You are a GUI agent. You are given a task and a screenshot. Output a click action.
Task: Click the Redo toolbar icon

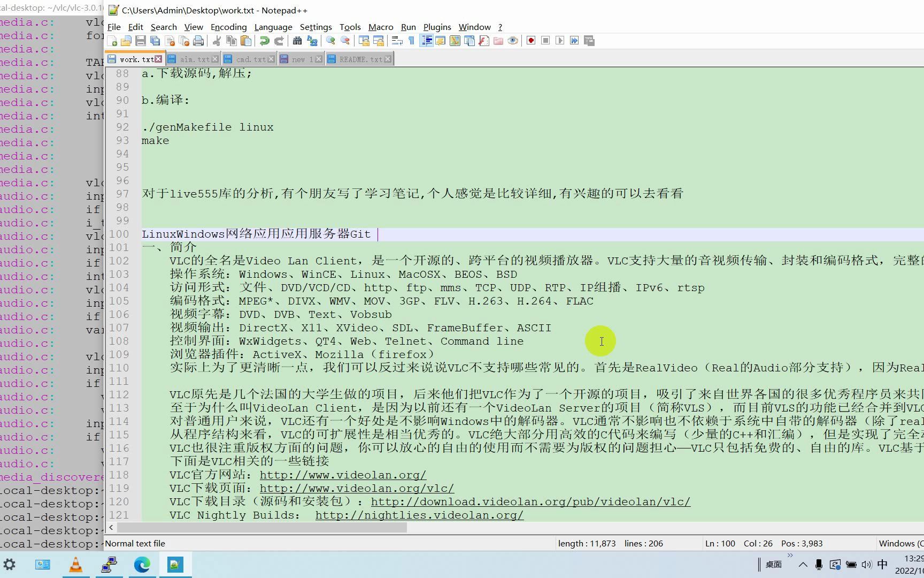pyautogui.click(x=279, y=41)
